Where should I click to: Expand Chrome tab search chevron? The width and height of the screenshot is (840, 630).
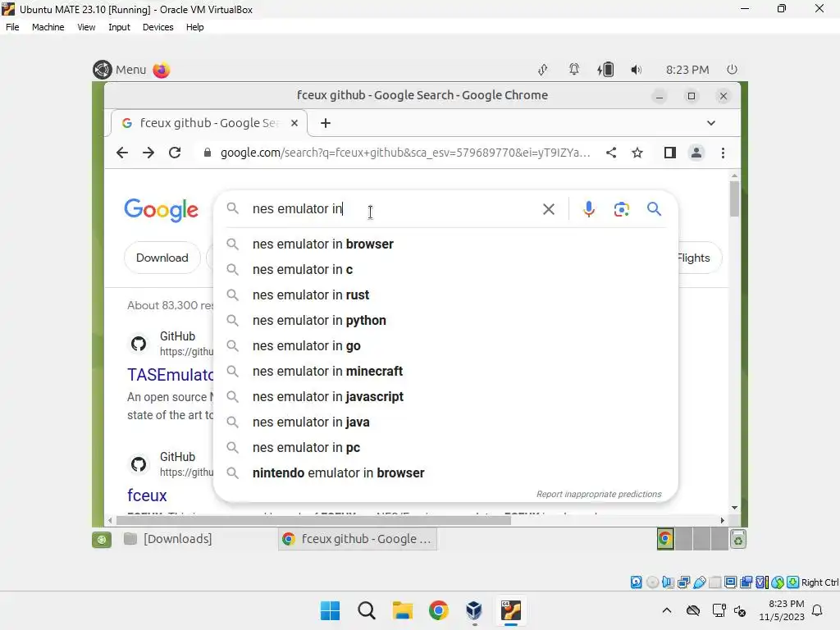(711, 123)
